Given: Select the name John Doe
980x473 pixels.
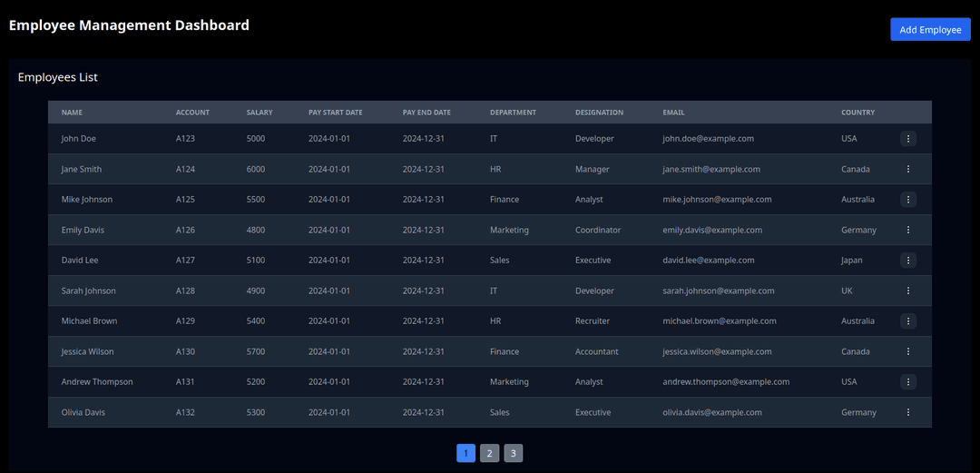Looking at the screenshot, I should click(79, 138).
